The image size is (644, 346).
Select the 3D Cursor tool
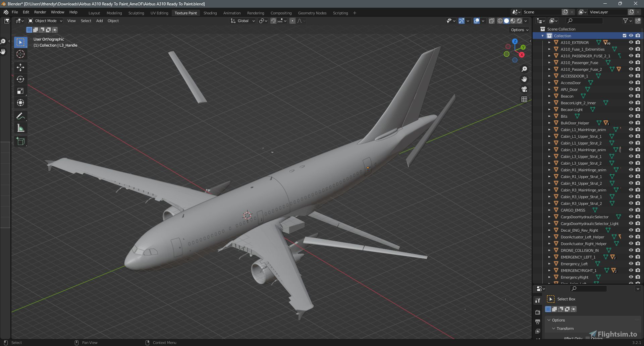point(20,54)
